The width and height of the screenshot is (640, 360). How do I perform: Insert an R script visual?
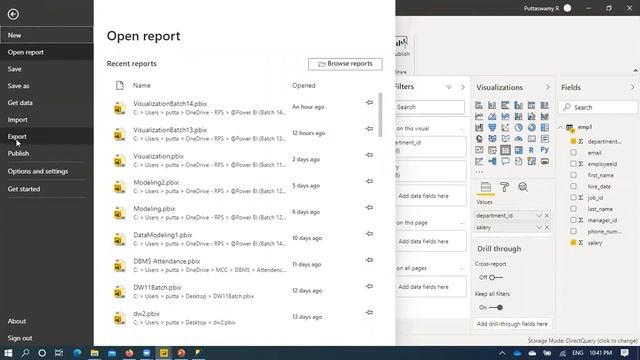(531, 150)
